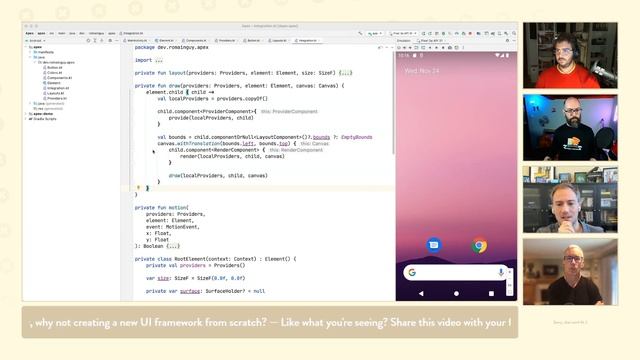Open Components.kt in the project tree
This screenshot has width=640, height=360.
(58, 78)
